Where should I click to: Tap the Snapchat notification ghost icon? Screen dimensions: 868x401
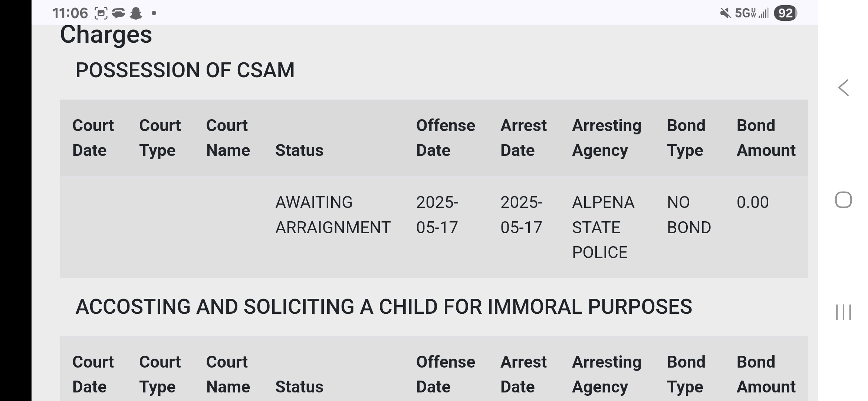[136, 13]
